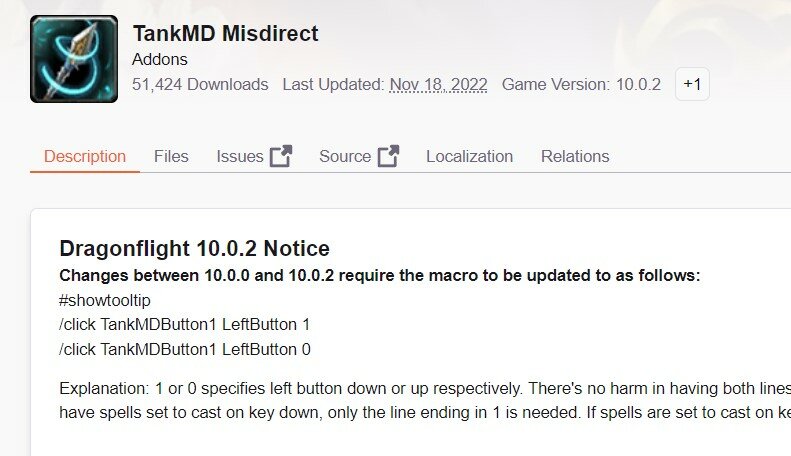Click the Game Version 10.0.2 label
791x456 pixels.
(x=581, y=84)
